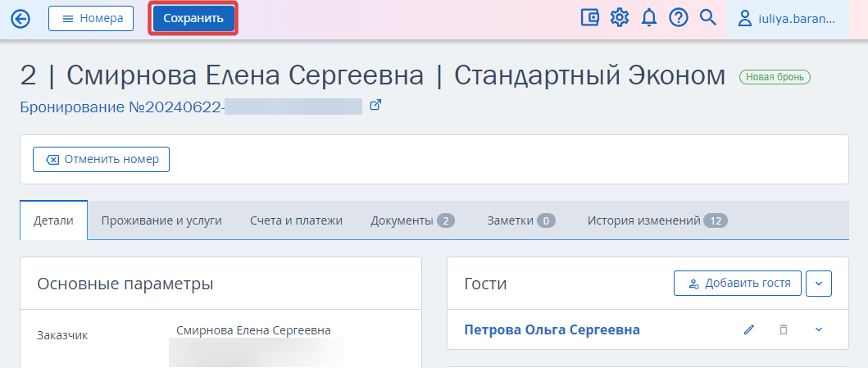Switch to Проживание и услуги tab
This screenshot has height=368, width=868.
click(x=161, y=220)
